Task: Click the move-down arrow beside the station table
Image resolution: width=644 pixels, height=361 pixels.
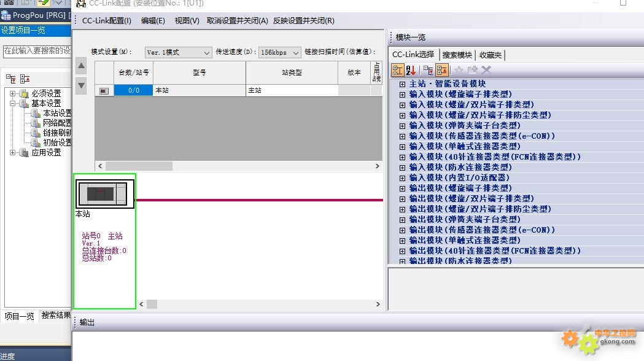Action: tap(81, 85)
